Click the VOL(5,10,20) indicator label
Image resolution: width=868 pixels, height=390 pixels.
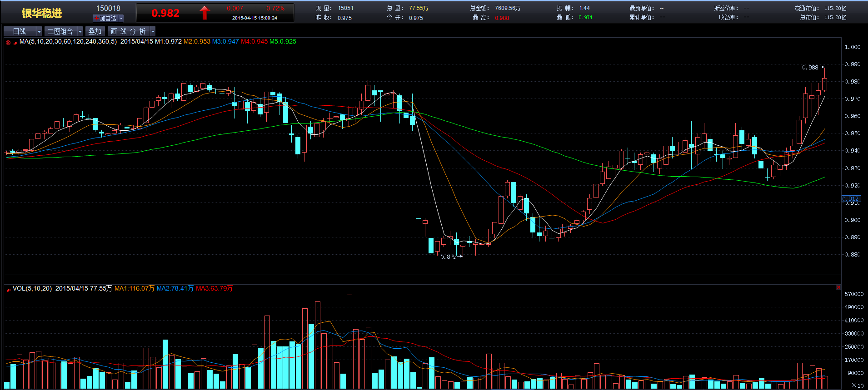[32, 289]
